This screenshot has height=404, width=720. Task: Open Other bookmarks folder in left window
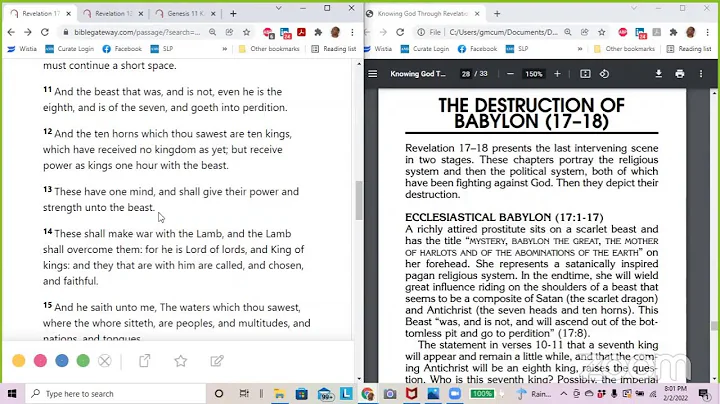[269, 49]
